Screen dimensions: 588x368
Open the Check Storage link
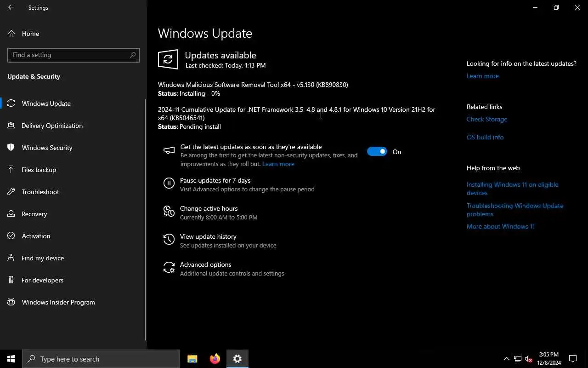[487, 119]
